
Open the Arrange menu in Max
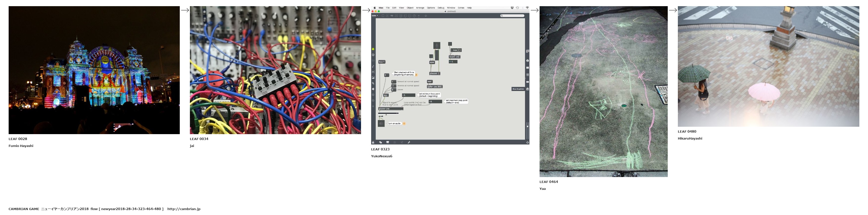tap(420, 8)
